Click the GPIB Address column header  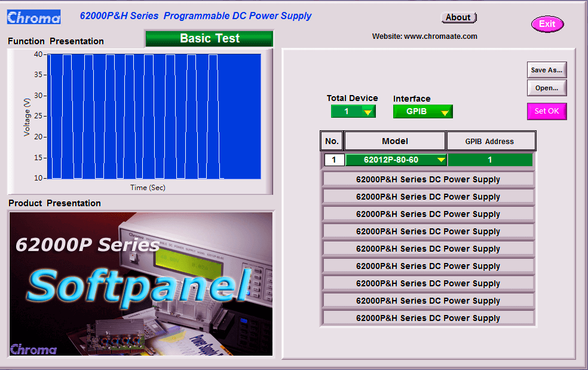click(491, 142)
